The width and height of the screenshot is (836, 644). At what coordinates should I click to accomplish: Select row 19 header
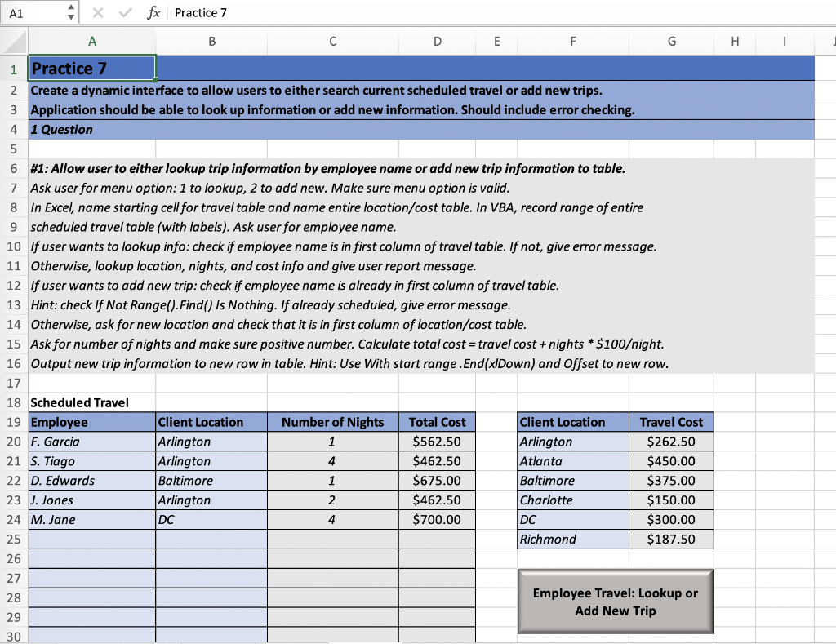click(x=14, y=422)
